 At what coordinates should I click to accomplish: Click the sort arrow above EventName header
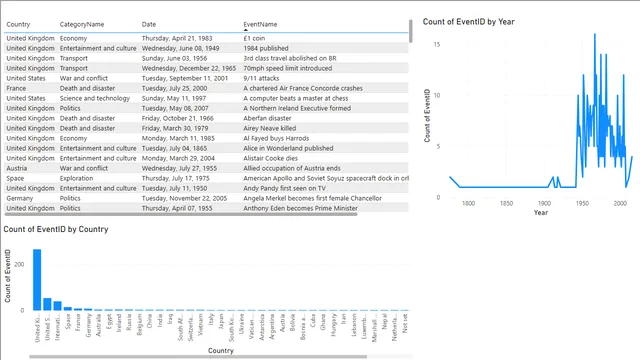point(246,30)
